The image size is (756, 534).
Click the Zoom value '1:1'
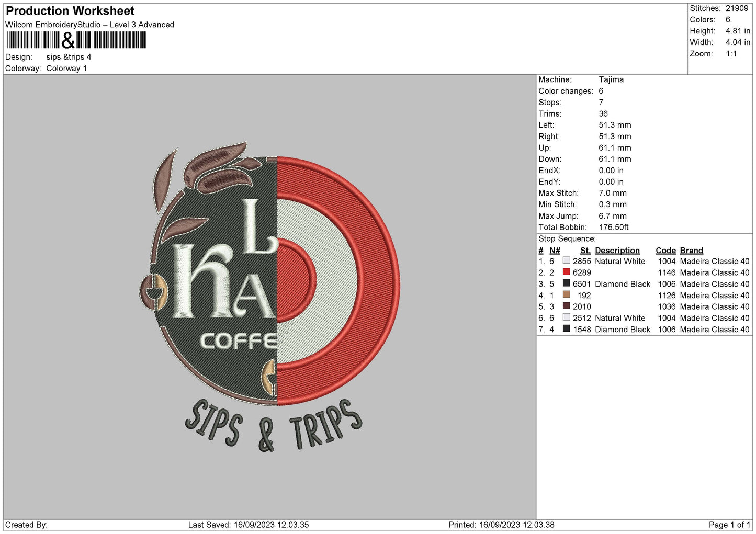[x=731, y=54]
